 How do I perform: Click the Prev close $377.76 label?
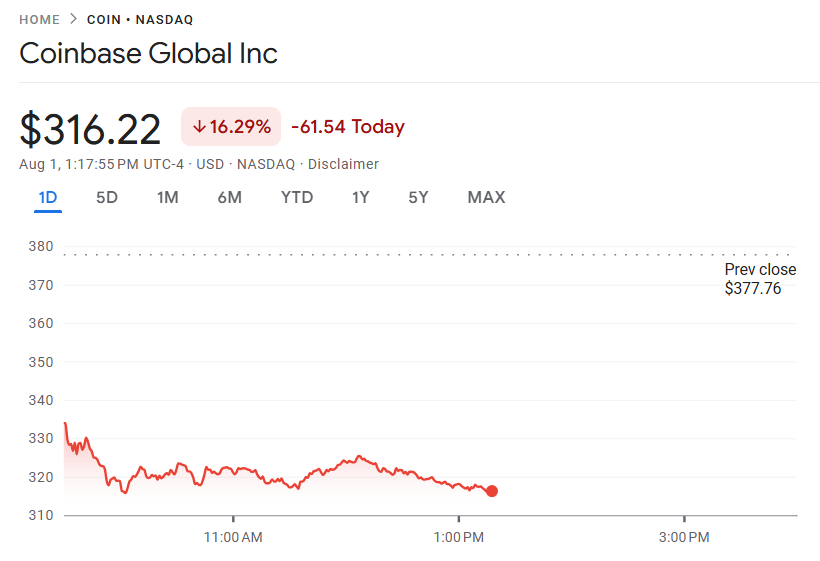[x=760, y=279]
